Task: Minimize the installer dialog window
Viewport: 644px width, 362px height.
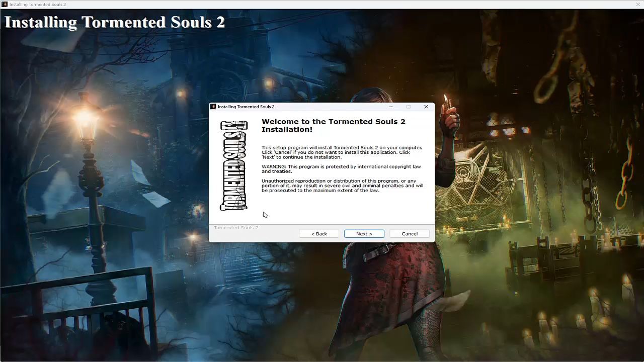Action: pyautogui.click(x=391, y=107)
